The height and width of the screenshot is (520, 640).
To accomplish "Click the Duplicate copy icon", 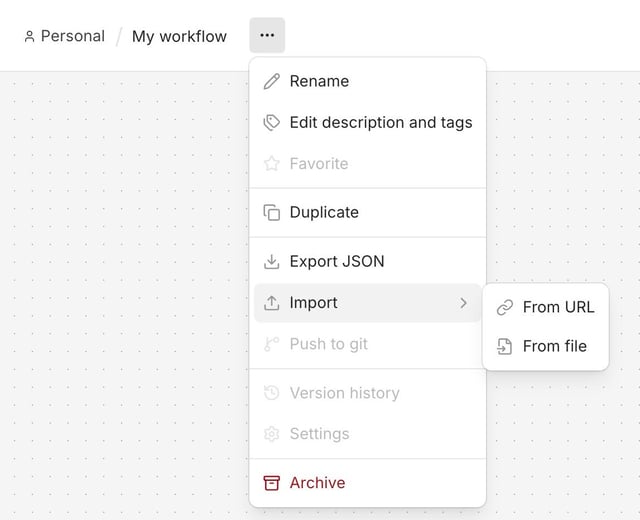I will click(271, 212).
